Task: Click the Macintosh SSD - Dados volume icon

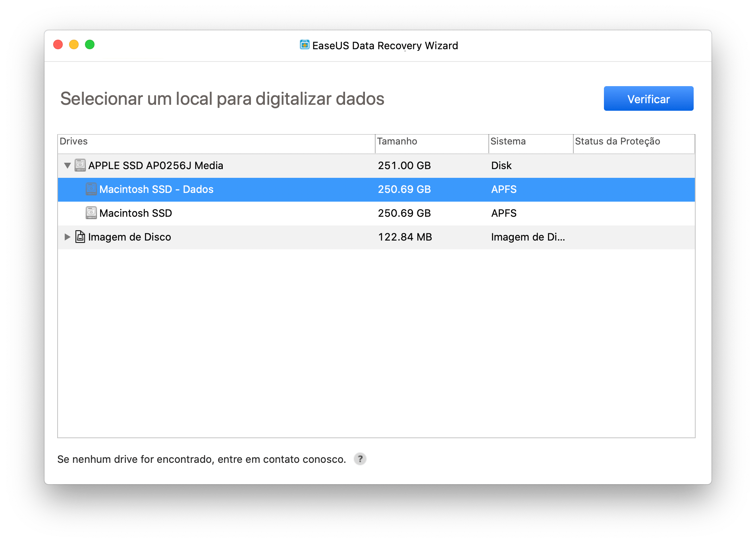Action: click(91, 189)
